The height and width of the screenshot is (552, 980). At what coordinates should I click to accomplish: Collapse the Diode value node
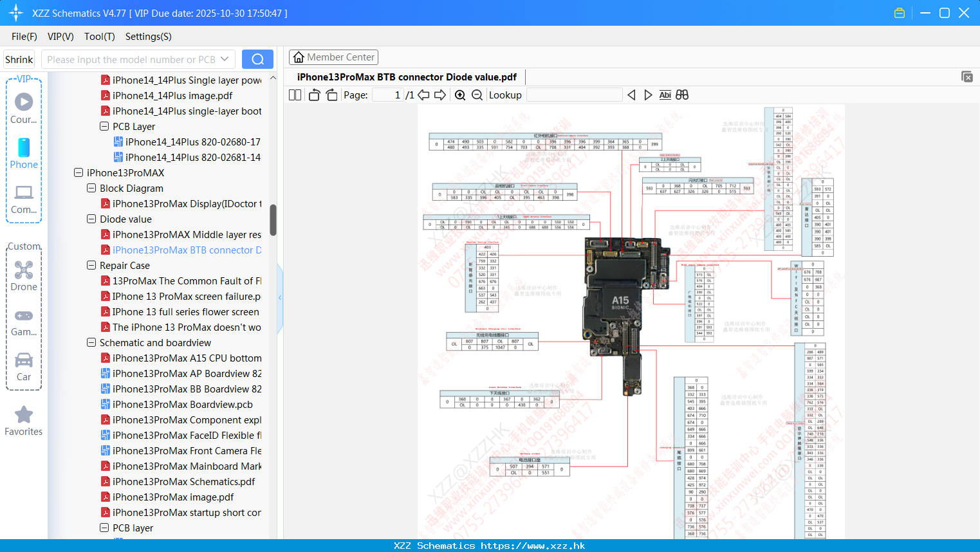(91, 219)
